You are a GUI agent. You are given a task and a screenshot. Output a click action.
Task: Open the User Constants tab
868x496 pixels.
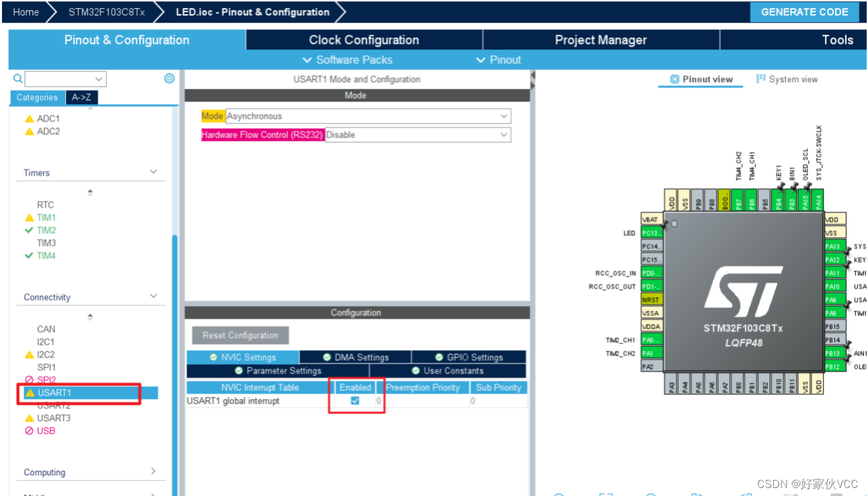(447, 370)
